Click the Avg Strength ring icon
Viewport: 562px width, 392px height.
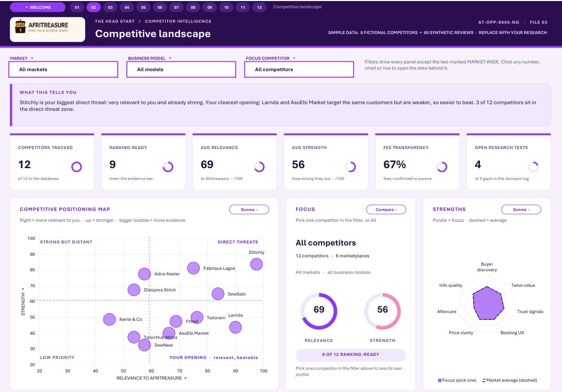[x=350, y=167]
